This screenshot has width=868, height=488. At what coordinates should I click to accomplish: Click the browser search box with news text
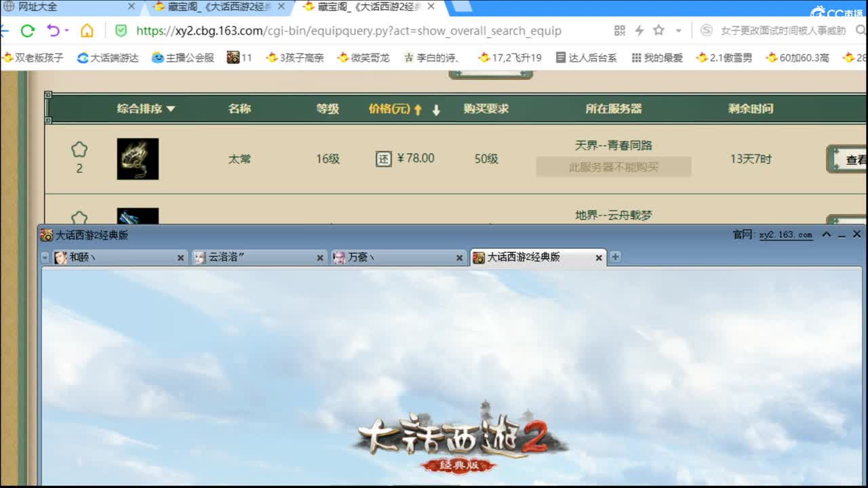(783, 30)
